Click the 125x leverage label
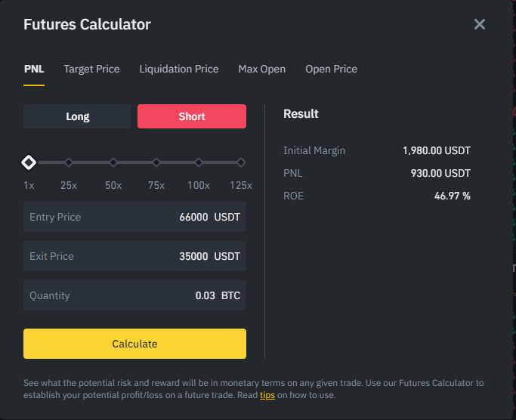Screen dimensions: 516x420 pyautogui.click(x=241, y=185)
